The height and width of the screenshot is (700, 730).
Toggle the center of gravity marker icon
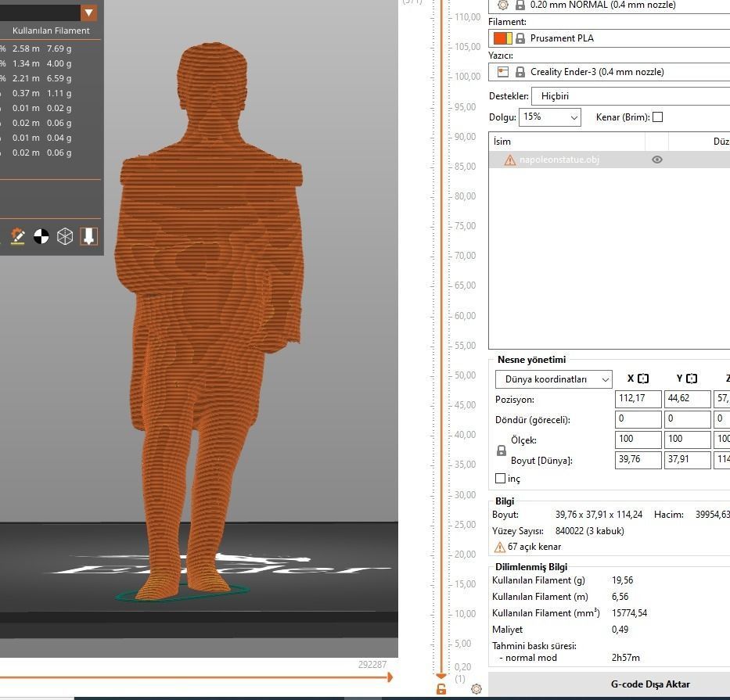(x=41, y=236)
